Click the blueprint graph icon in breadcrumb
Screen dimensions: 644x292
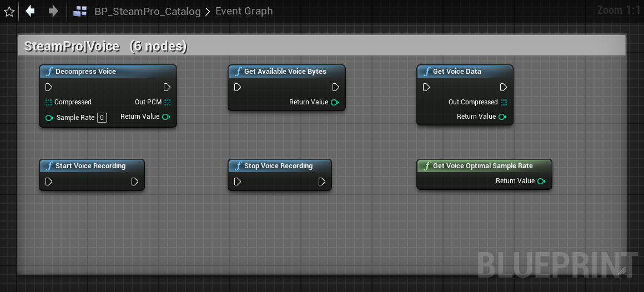(80, 11)
